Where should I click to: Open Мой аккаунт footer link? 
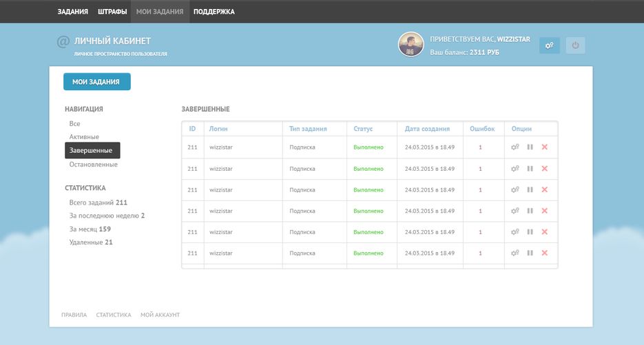pyautogui.click(x=160, y=315)
